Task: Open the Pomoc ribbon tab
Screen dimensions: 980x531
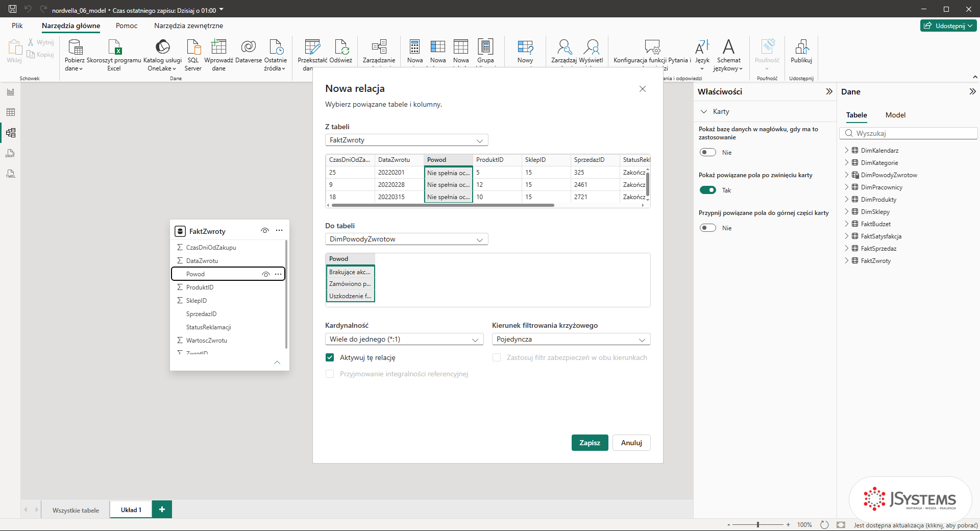Action: (x=127, y=26)
